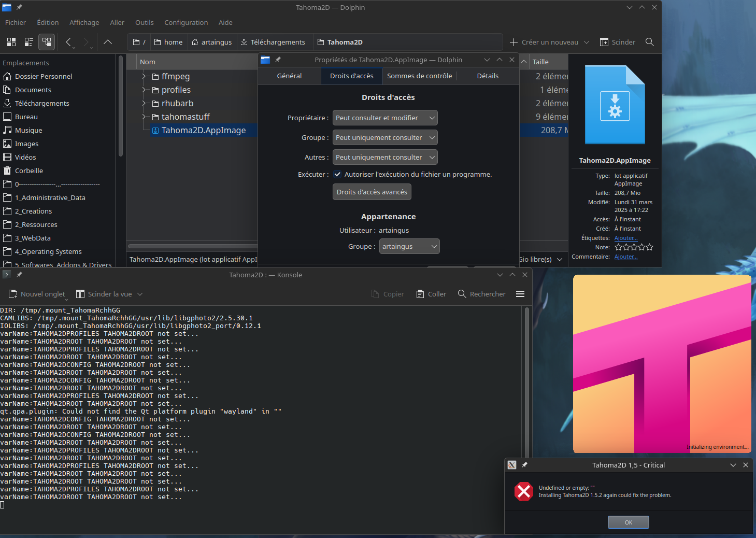Switch to Sommes de contrôle tab

tap(419, 76)
